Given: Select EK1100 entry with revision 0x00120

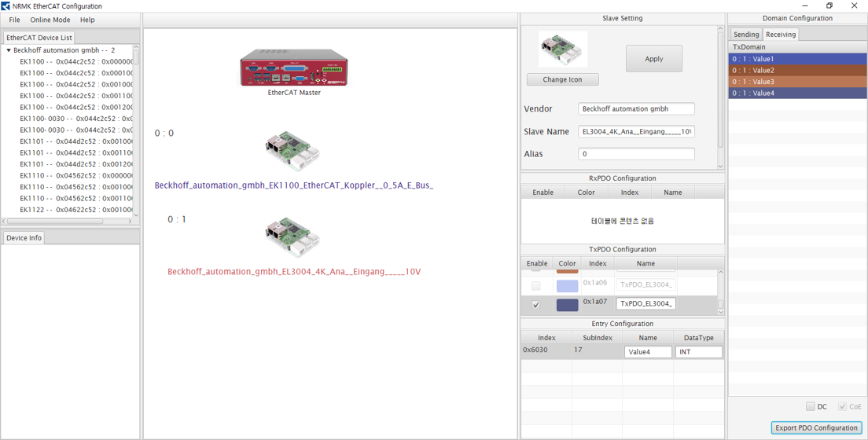Looking at the screenshot, I should 77,108.
